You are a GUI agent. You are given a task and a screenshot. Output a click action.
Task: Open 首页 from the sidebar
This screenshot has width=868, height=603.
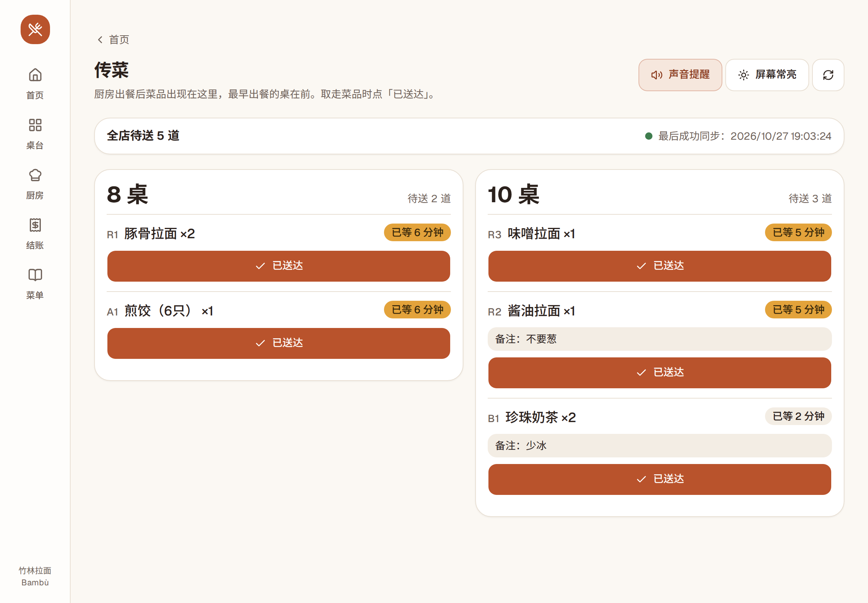click(x=35, y=83)
